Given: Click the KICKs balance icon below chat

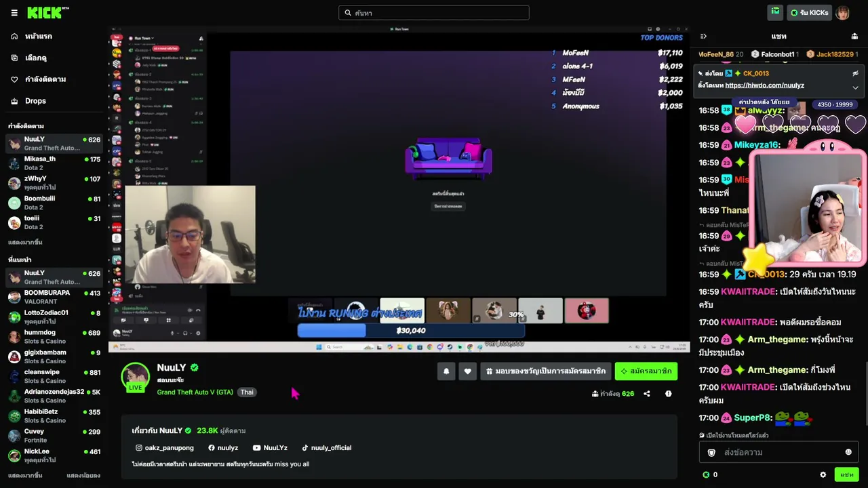Looking at the screenshot, I should (706, 474).
